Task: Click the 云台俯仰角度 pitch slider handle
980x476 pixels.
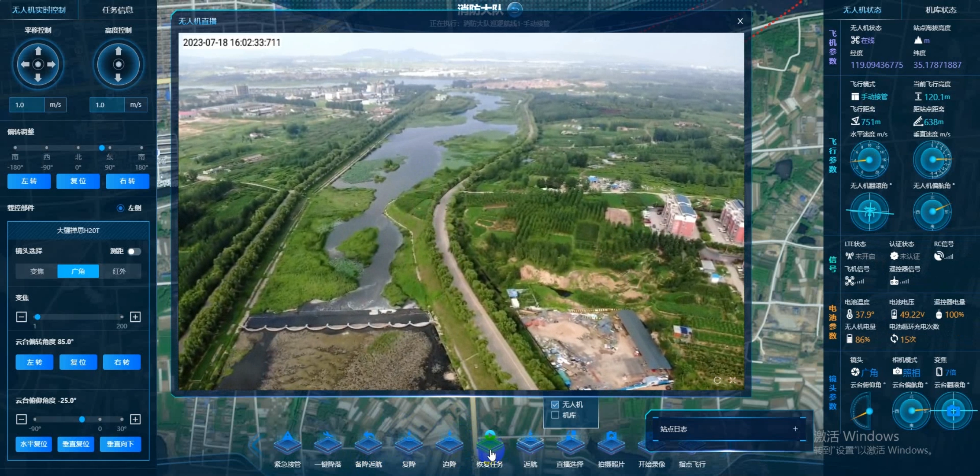Action: click(82, 419)
